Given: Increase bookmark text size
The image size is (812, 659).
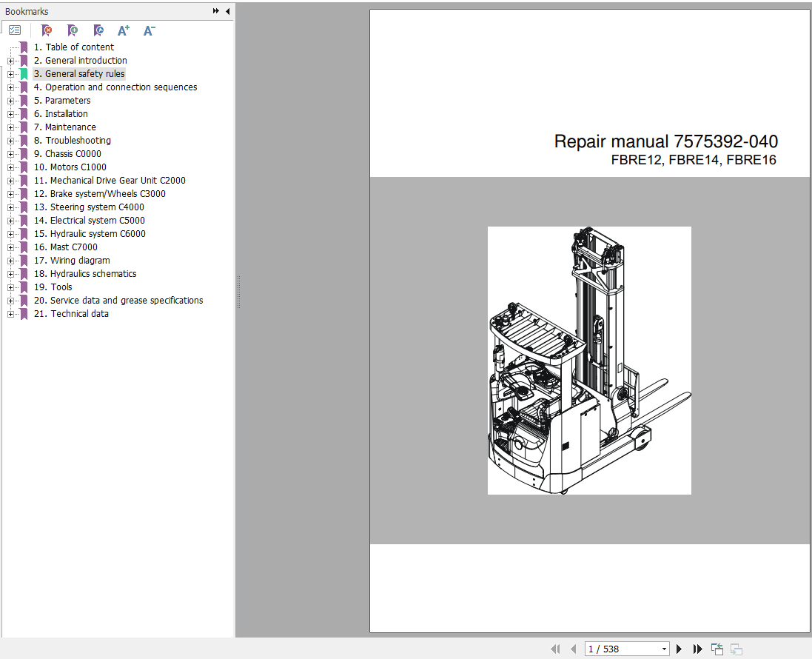Looking at the screenshot, I should click(124, 30).
